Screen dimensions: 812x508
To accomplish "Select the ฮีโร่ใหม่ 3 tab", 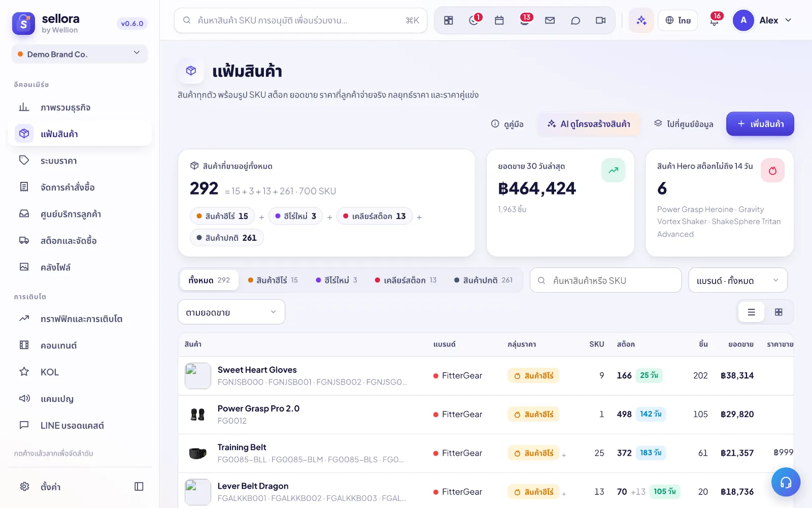I will tap(336, 280).
